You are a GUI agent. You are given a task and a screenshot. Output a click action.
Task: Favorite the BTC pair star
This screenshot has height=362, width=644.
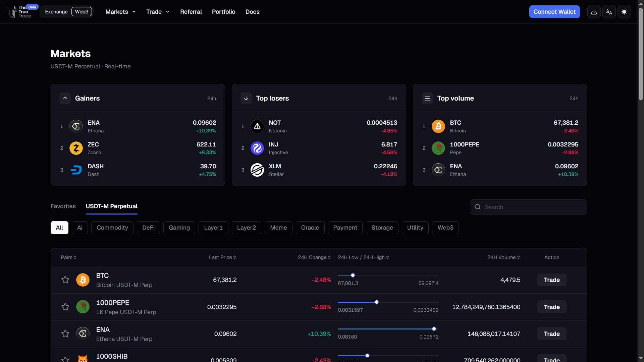click(x=65, y=280)
